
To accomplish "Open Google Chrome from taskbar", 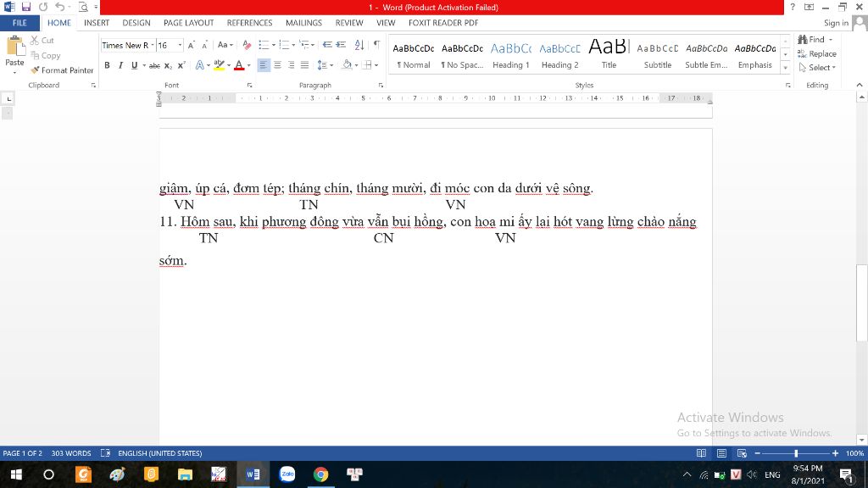I will point(320,474).
